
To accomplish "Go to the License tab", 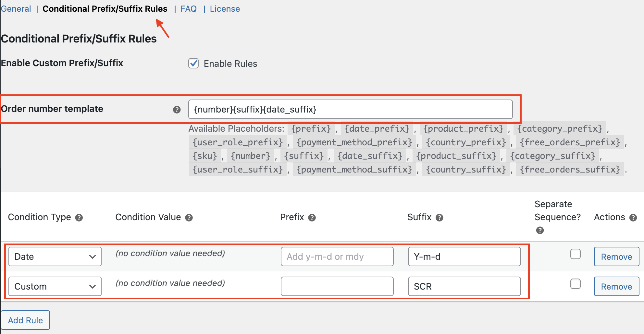I will coord(225,9).
